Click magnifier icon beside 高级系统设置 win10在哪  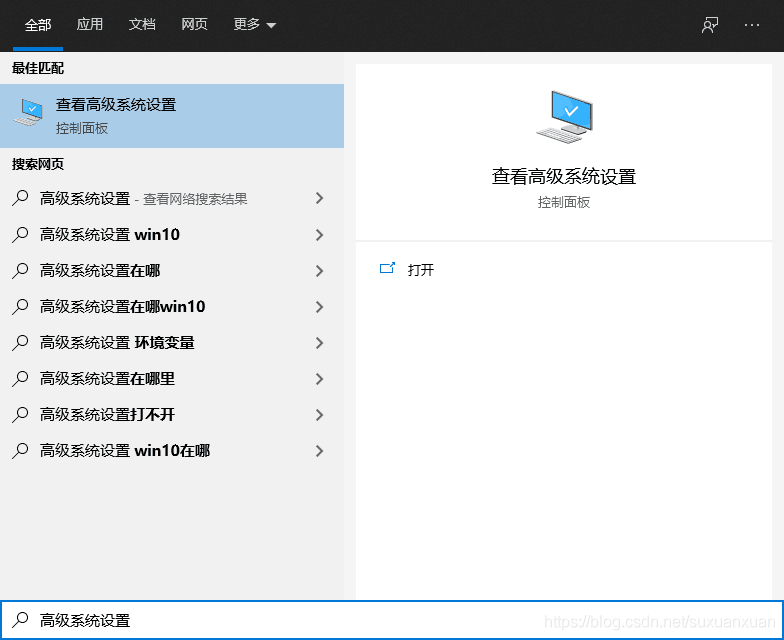pos(20,450)
